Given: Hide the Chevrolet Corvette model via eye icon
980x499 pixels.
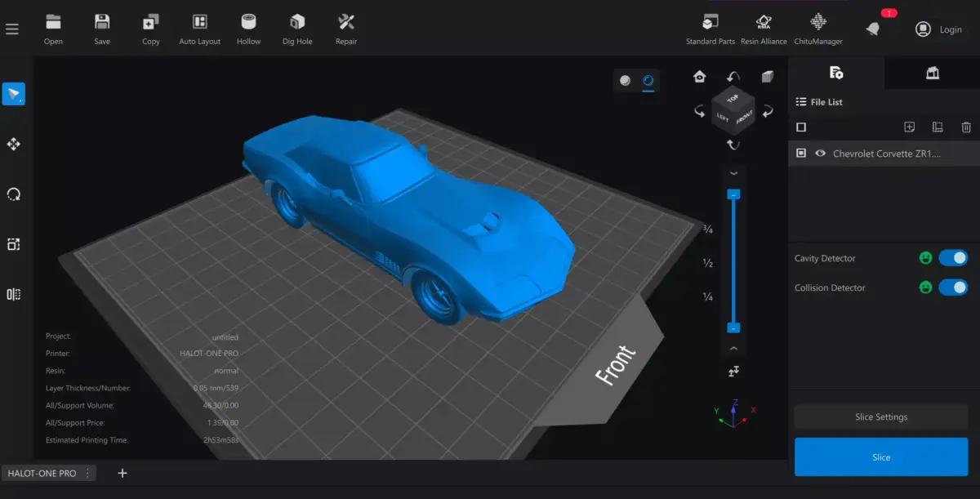Looking at the screenshot, I should pyautogui.click(x=821, y=154).
